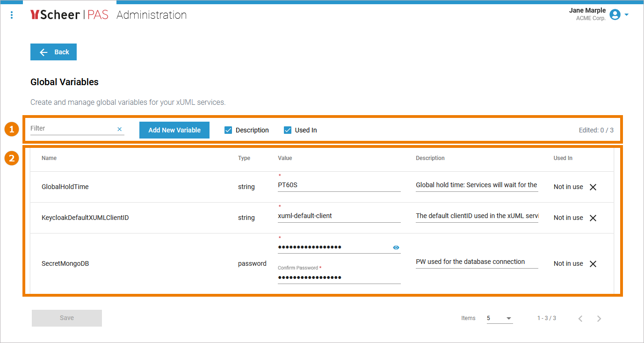Click the Back button
The image size is (644, 343).
[x=53, y=52]
